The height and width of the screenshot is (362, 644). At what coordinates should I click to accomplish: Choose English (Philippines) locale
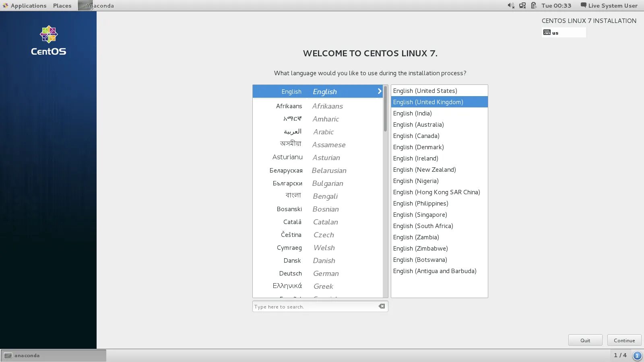click(x=439, y=204)
